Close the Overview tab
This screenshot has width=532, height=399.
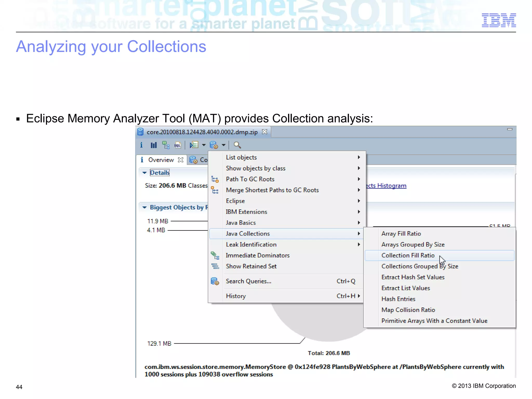pos(181,160)
